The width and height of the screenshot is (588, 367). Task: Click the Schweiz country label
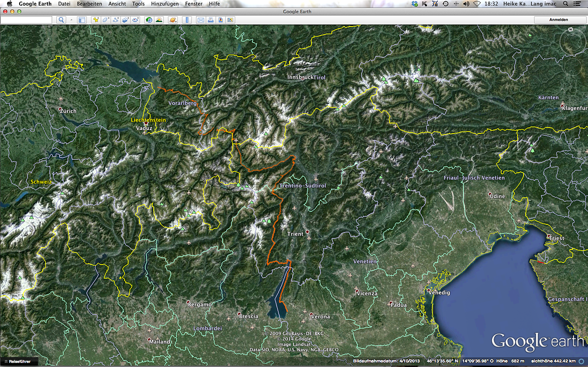click(x=41, y=182)
